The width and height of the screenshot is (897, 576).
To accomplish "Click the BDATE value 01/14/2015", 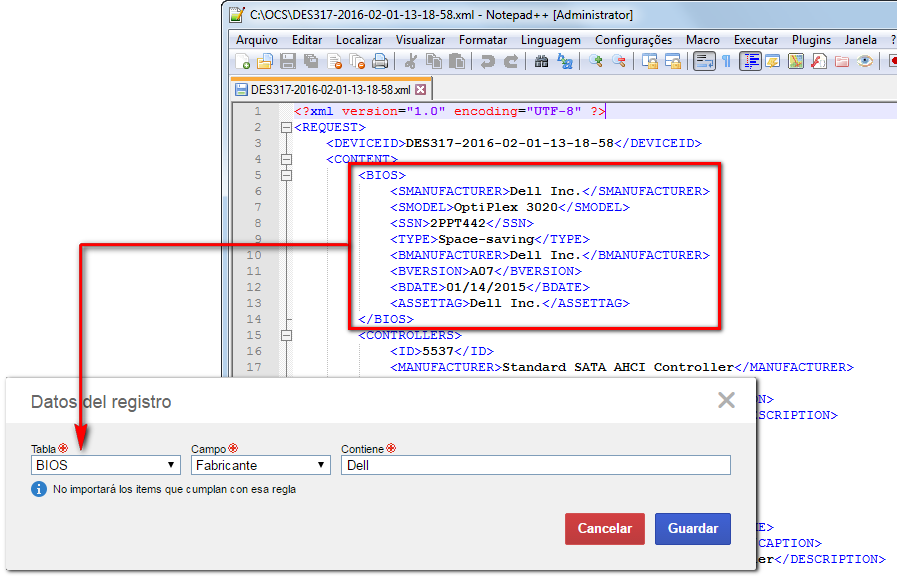I will tap(486, 288).
